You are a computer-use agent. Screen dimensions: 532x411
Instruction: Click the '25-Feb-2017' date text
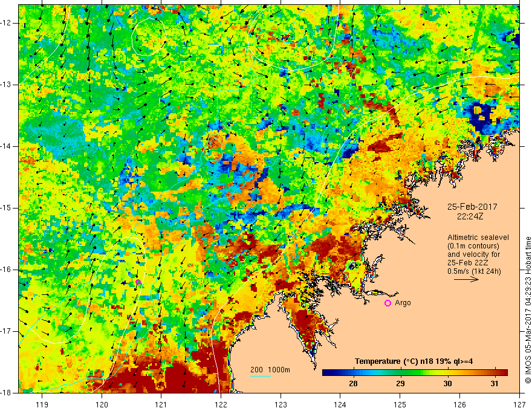coord(472,207)
